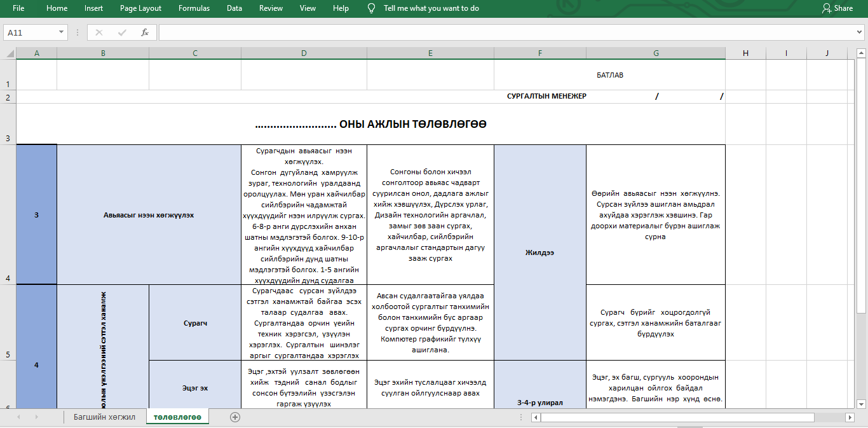Click the Share button
The width and height of the screenshot is (868, 428).
point(837,8)
